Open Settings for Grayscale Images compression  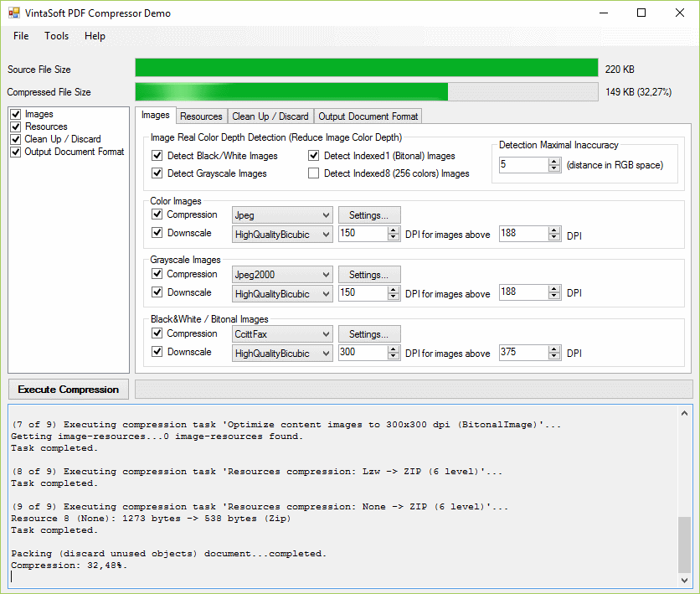click(x=369, y=275)
